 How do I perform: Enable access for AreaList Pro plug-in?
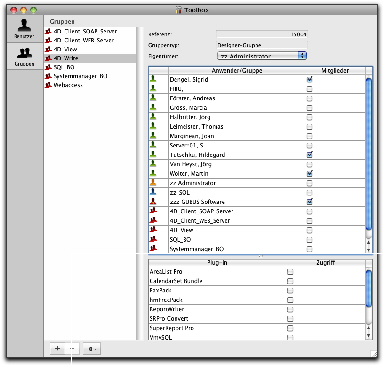[x=290, y=272]
